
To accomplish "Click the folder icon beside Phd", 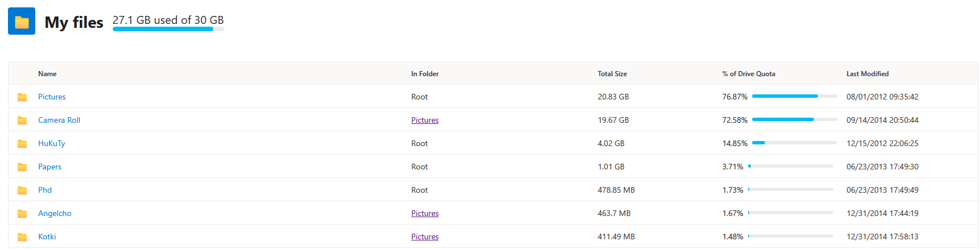I will (22, 190).
